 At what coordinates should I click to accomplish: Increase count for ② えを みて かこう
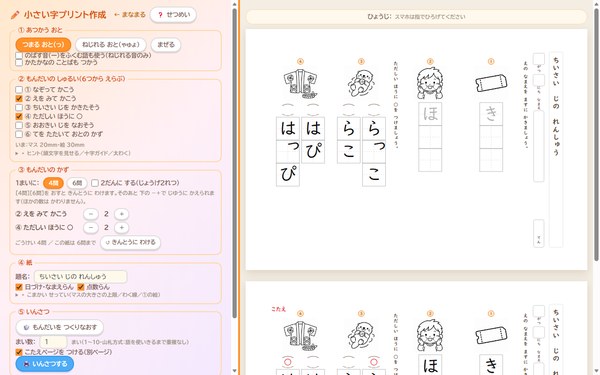click(x=122, y=214)
